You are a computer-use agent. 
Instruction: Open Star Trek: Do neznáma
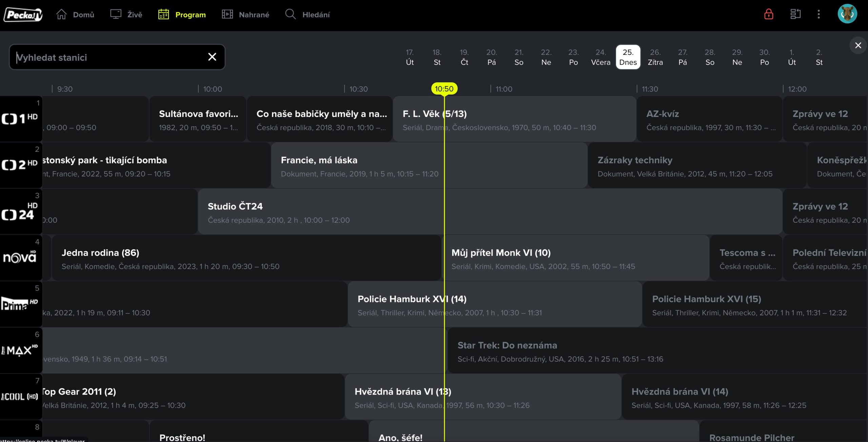click(658, 350)
